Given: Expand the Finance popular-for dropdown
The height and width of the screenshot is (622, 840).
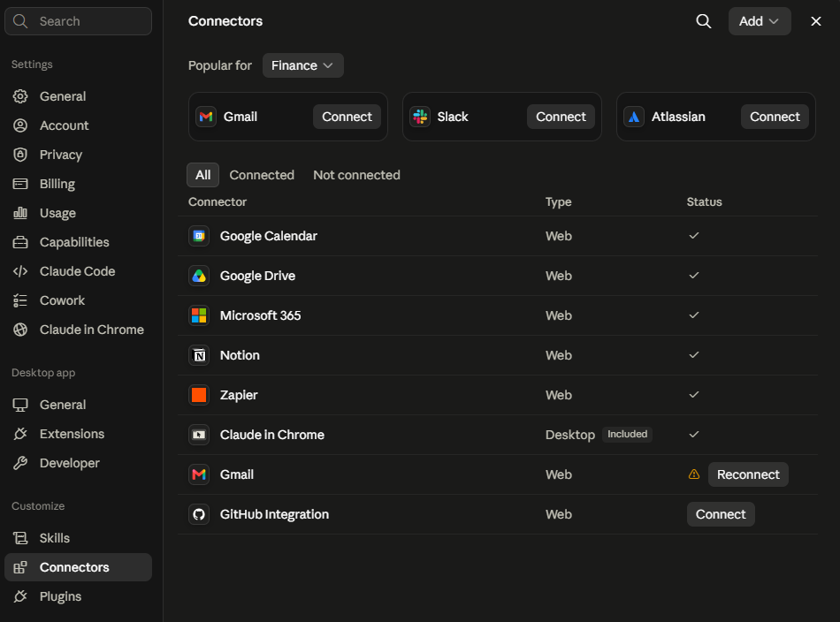Looking at the screenshot, I should click(x=302, y=65).
